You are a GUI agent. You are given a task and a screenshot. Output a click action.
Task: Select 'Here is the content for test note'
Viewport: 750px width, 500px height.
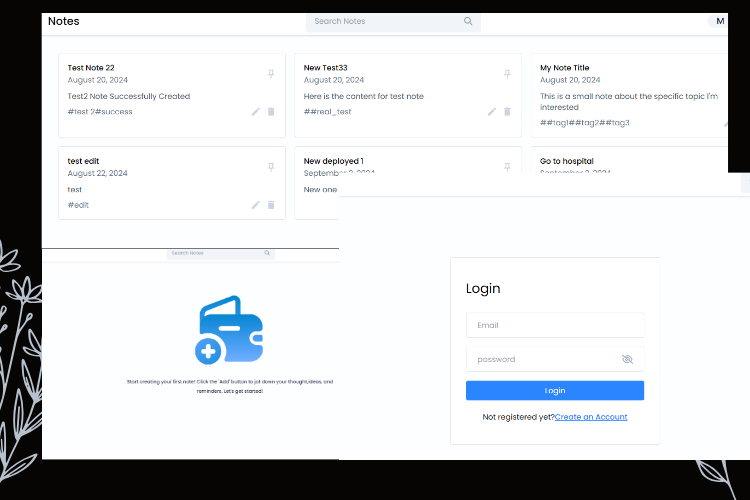tap(364, 96)
